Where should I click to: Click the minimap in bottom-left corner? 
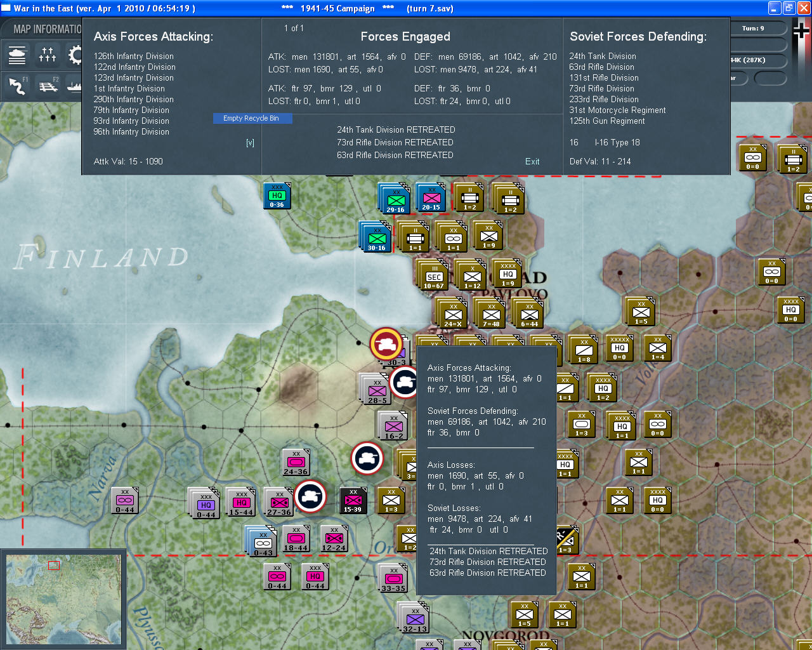coord(63,599)
